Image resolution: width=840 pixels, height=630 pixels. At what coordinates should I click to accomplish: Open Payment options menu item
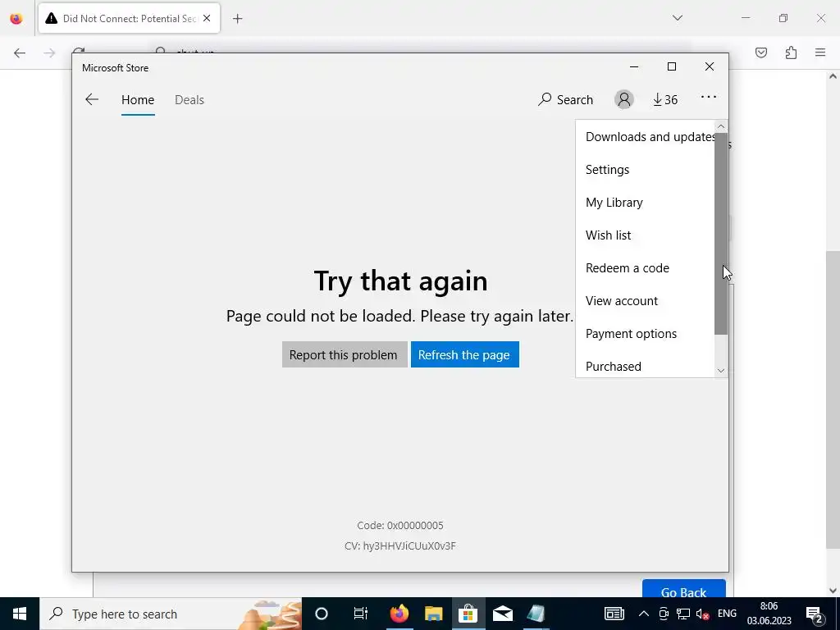point(645,333)
